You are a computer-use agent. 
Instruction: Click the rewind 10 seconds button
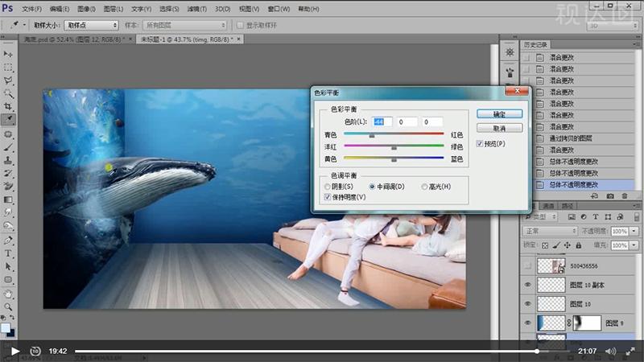35,351
